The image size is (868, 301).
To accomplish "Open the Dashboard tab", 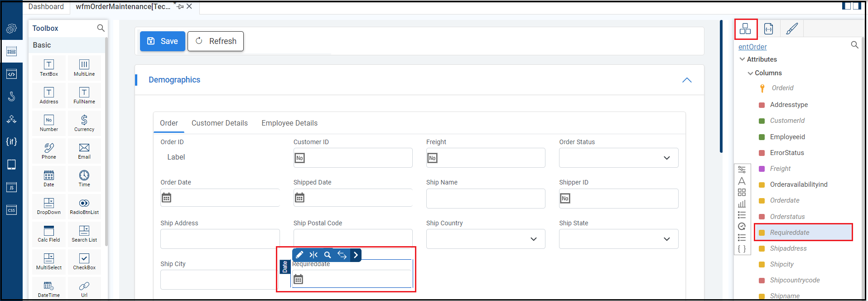I will pos(46,6).
